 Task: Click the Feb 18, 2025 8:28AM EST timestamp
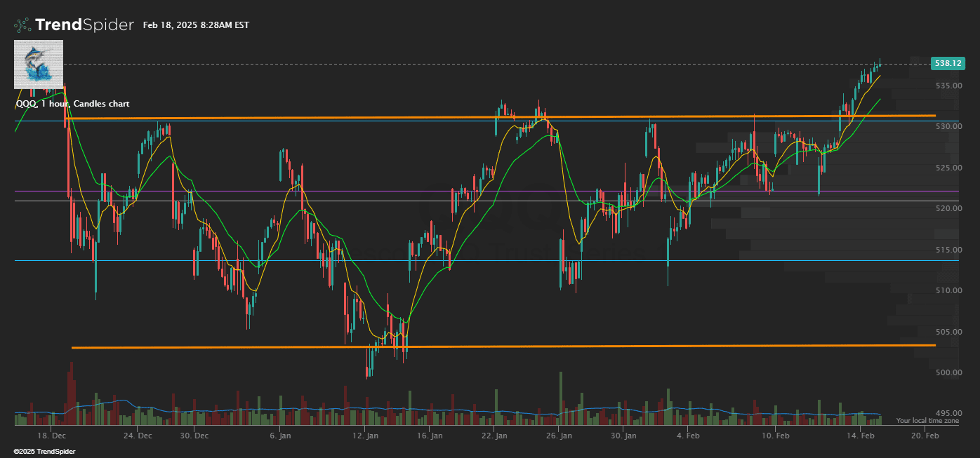coord(196,25)
